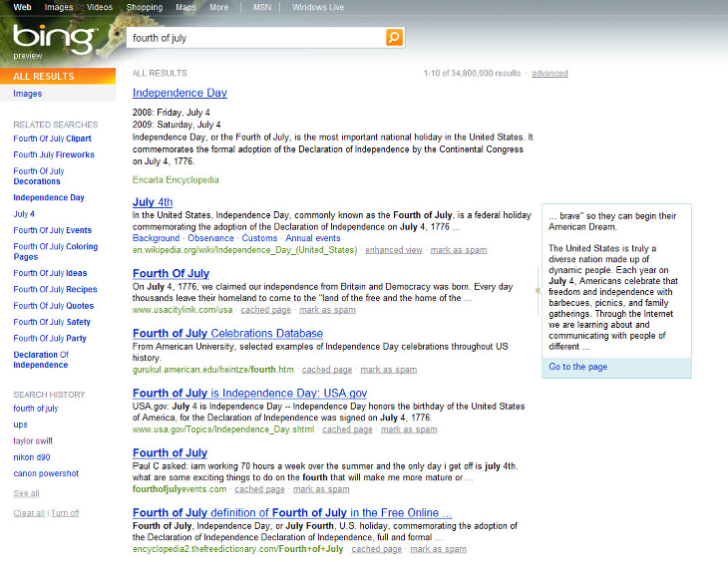Open the More menu in top bar
The height and width of the screenshot is (562, 728).
coord(218,7)
